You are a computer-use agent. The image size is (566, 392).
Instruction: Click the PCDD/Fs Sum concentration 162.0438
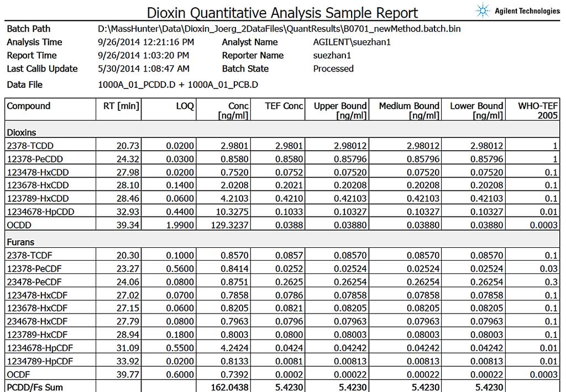coord(229,388)
